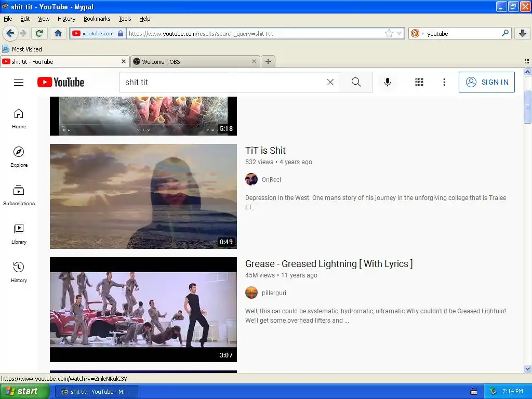Open the YouTube apps grid icon
532x399 pixels.
[419, 82]
